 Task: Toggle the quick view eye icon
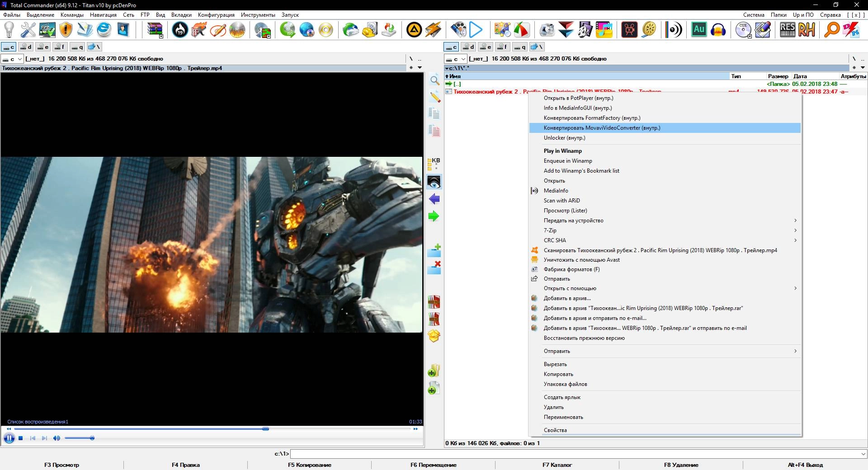click(434, 182)
